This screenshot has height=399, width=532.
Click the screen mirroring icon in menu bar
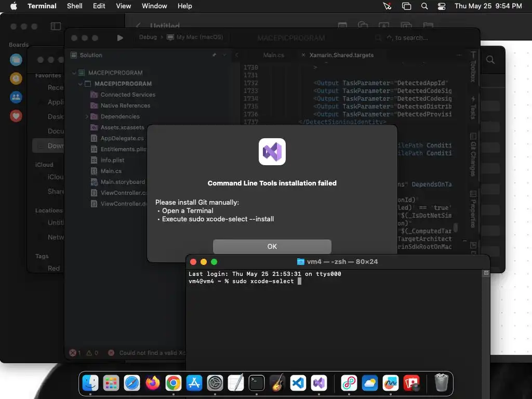(x=406, y=6)
